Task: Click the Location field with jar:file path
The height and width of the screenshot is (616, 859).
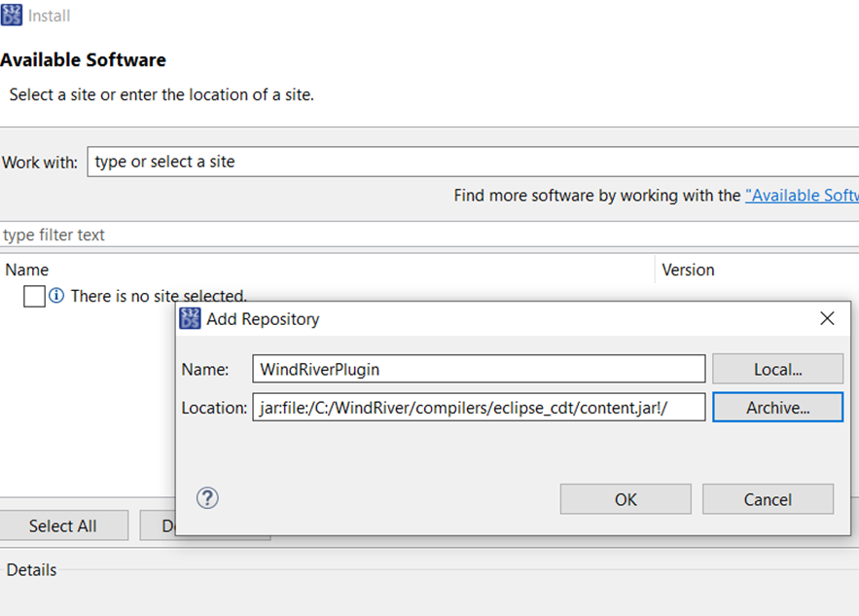Action: tap(479, 407)
